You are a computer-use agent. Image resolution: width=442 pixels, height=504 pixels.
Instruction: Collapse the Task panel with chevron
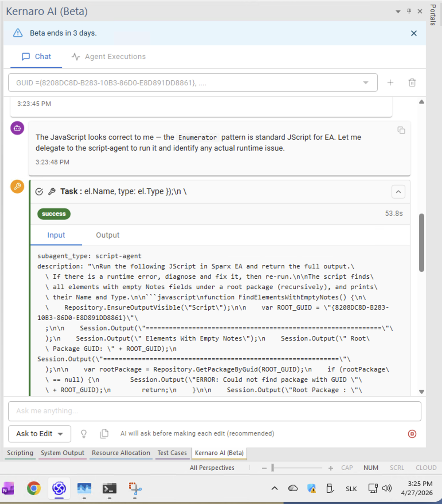point(398,192)
